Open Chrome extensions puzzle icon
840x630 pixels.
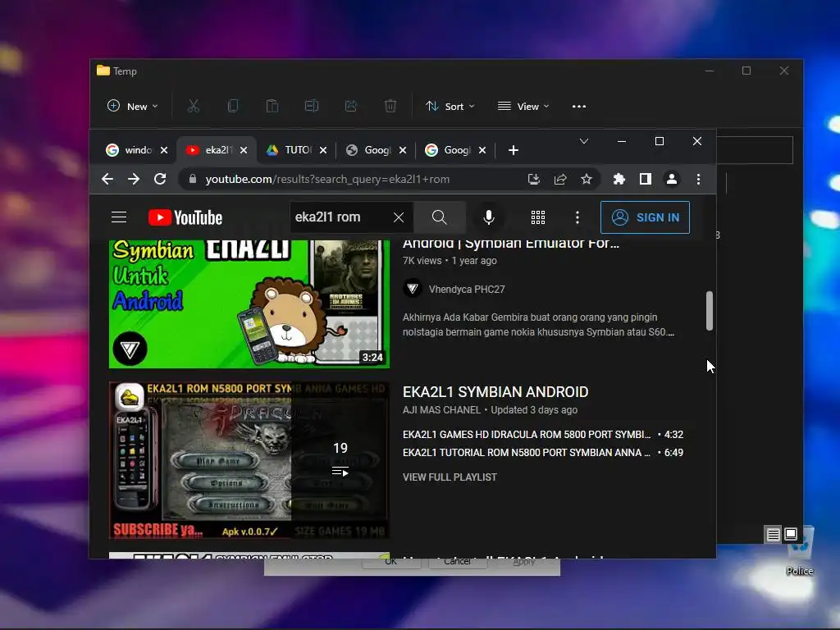(619, 179)
